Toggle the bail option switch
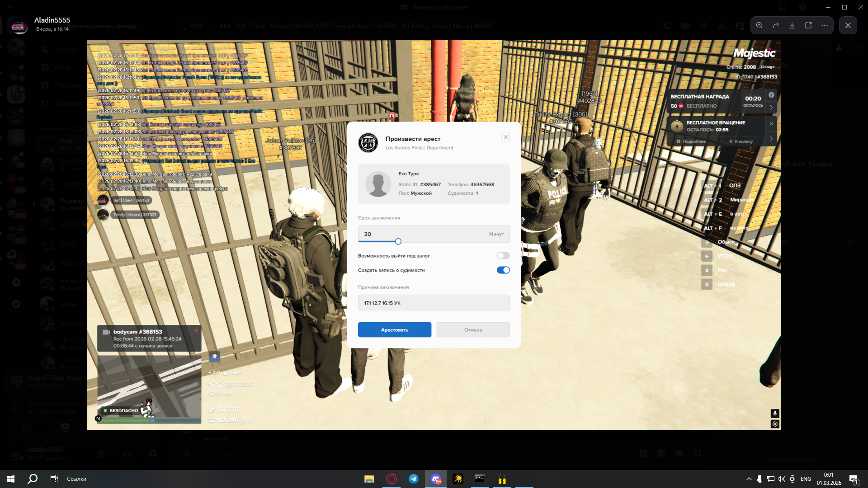Viewport: 868px width, 488px height. coord(503,256)
